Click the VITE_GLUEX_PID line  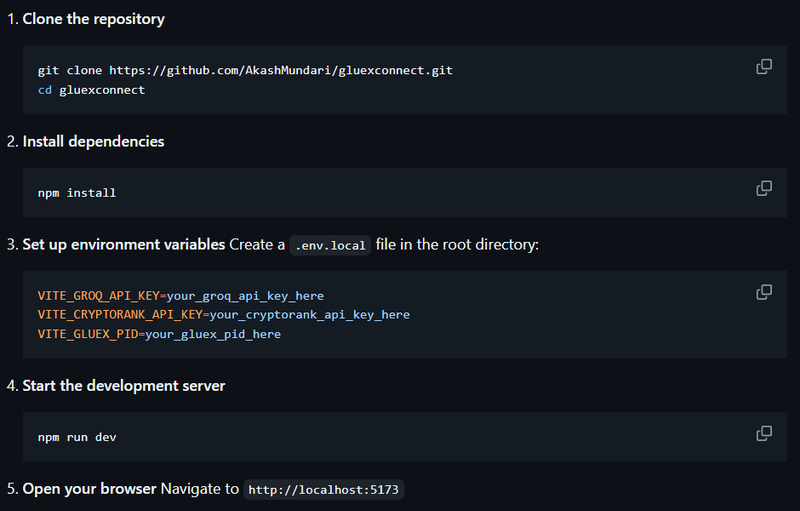pos(159,334)
